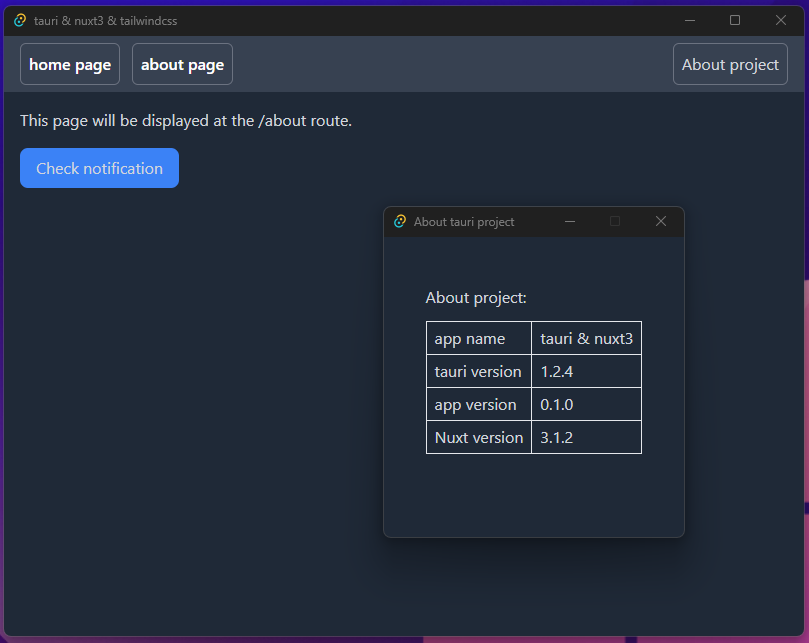The width and height of the screenshot is (809, 643).
Task: Click the About tauri project window icon
Action: point(400,221)
